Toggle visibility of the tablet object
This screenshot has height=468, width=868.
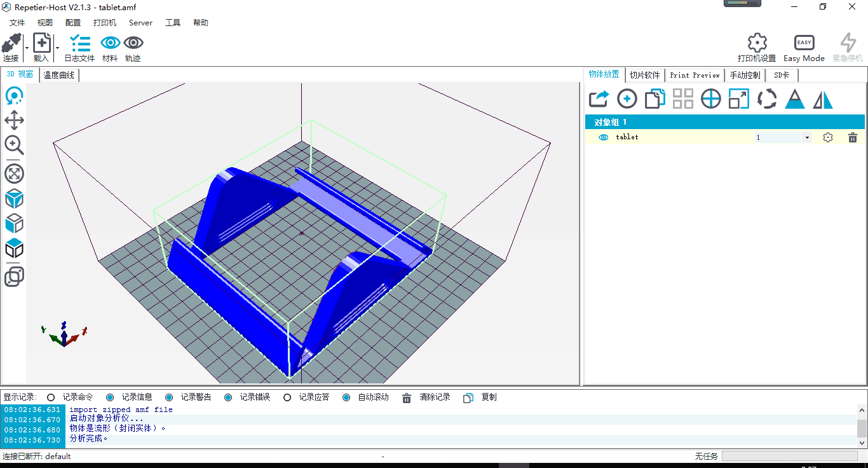pyautogui.click(x=604, y=137)
